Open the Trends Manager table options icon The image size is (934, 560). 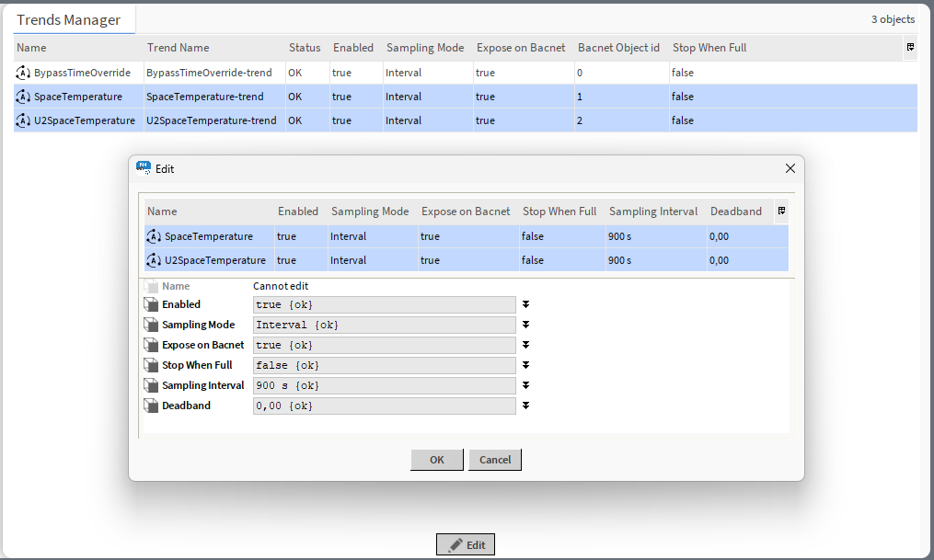point(910,47)
